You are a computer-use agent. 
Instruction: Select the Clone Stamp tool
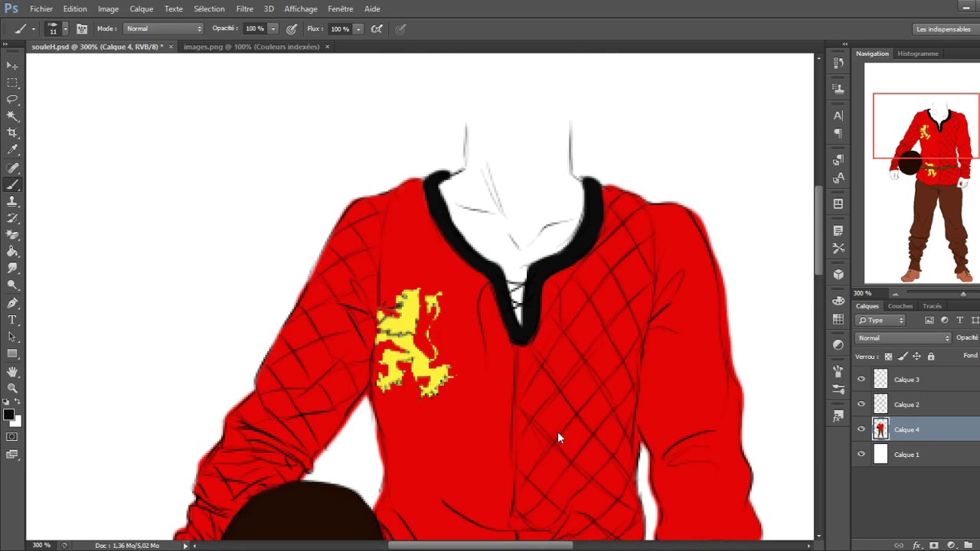[12, 201]
